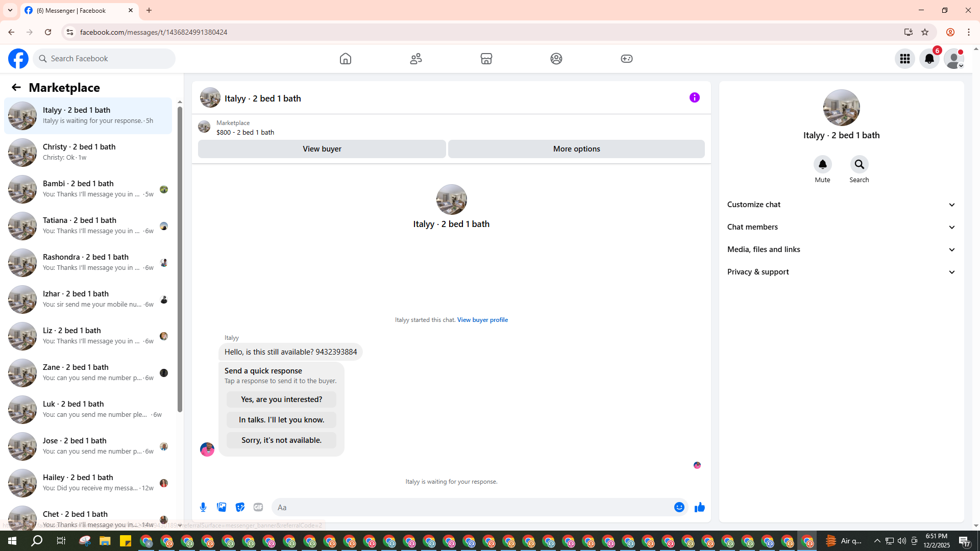The image size is (980, 551).
Task: Search in conversation using the magnifier icon
Action: (859, 165)
